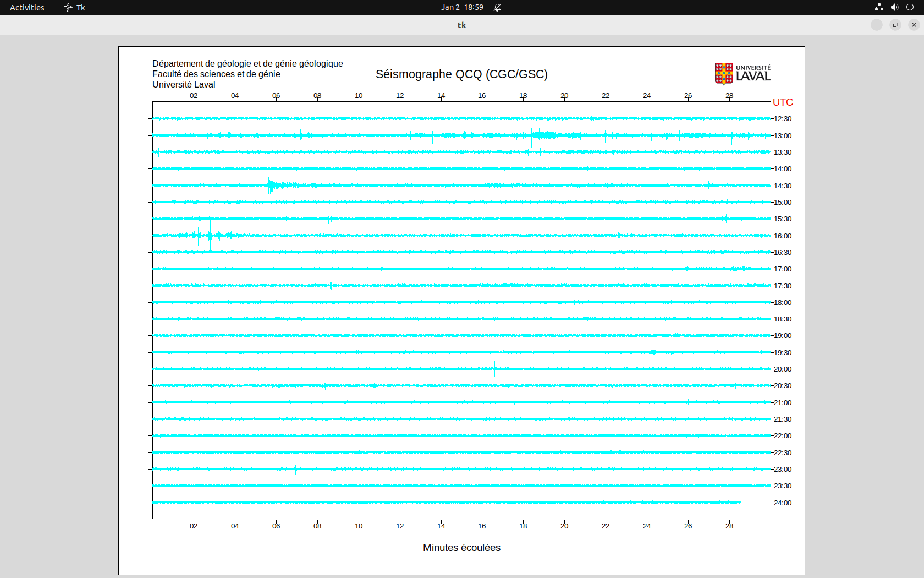
Task: Click the Tk app icon in top bar
Action: tap(75, 7)
